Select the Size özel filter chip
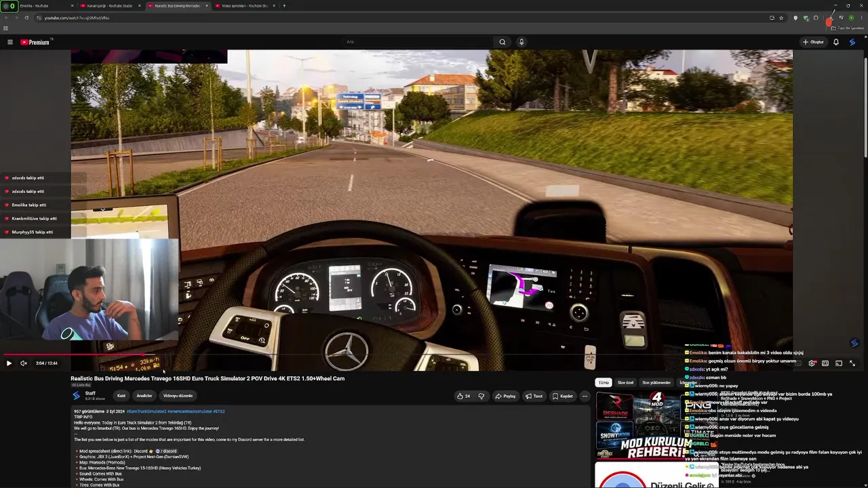This screenshot has height=488, width=868. (x=625, y=382)
